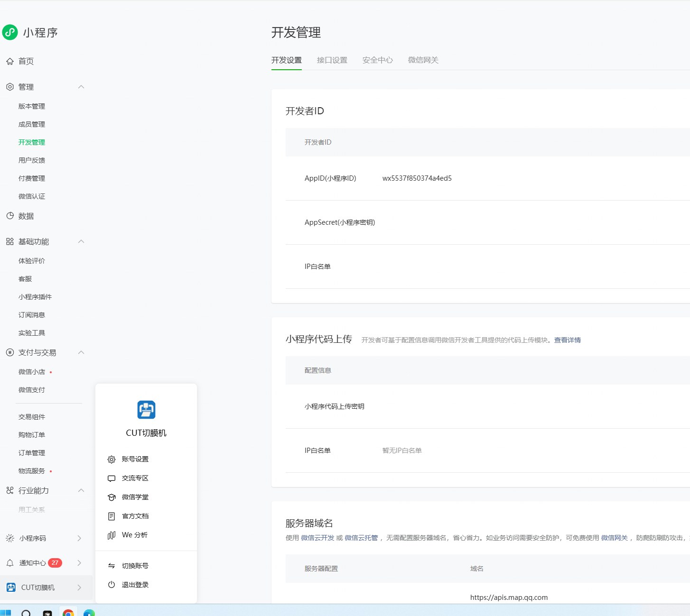
Task: Select 物流服务 in the sidebar
Action: pyautogui.click(x=32, y=471)
